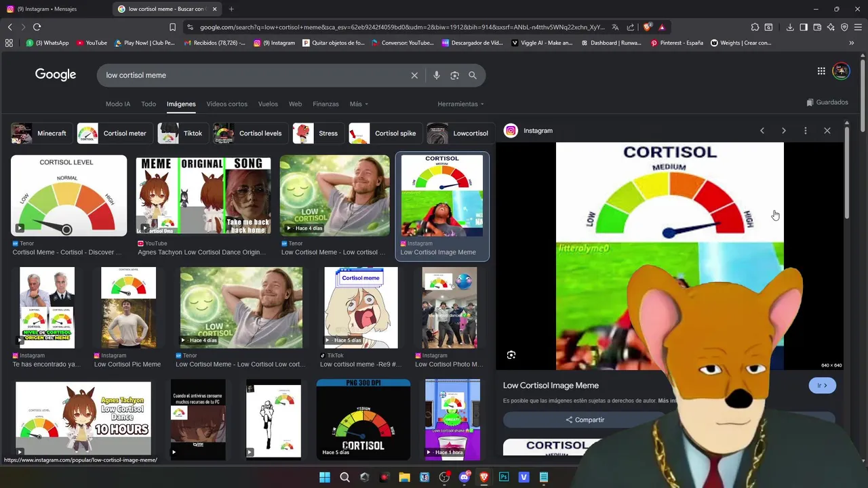Close the image preview panel
This screenshot has width=868, height=488.
(x=827, y=131)
